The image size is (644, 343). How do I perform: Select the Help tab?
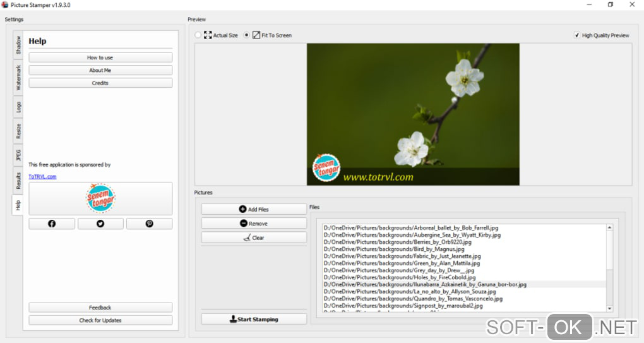click(x=18, y=205)
